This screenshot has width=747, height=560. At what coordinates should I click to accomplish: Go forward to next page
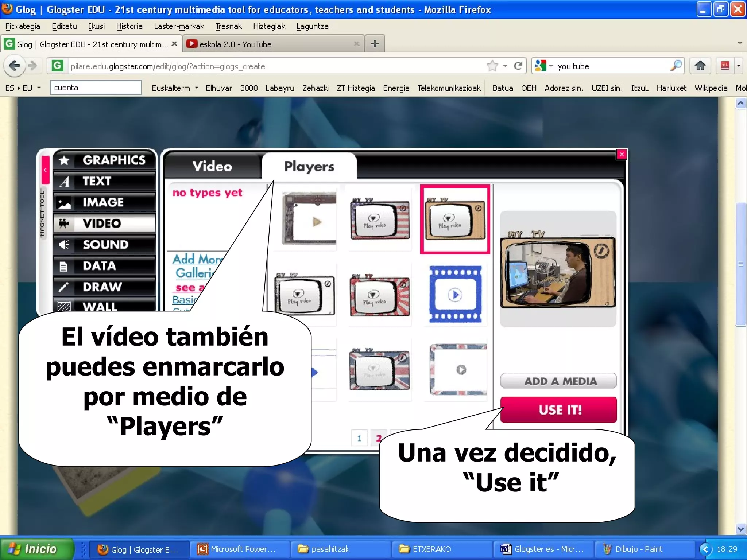[33, 66]
